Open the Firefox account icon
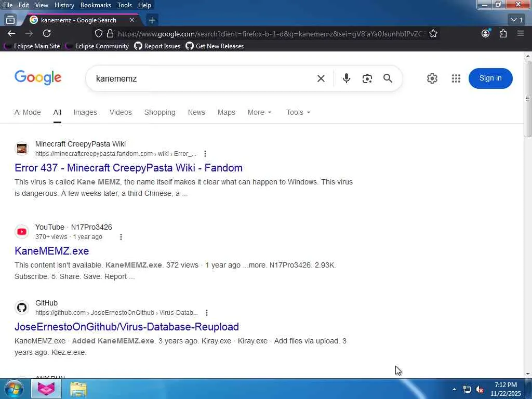This screenshot has height=399, width=532. click(486, 33)
